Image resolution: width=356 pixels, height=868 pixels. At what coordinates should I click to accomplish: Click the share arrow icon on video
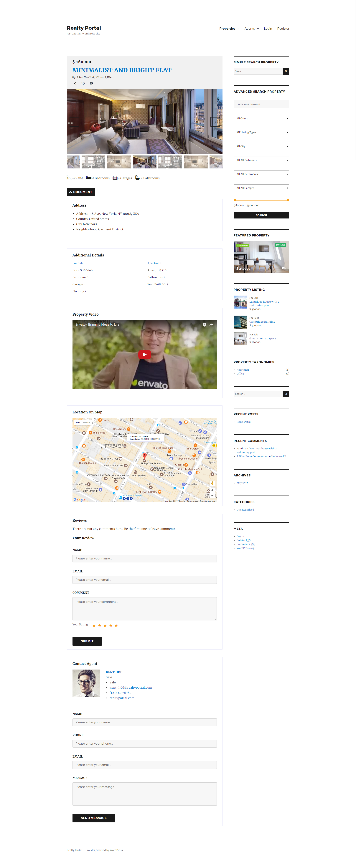(211, 325)
